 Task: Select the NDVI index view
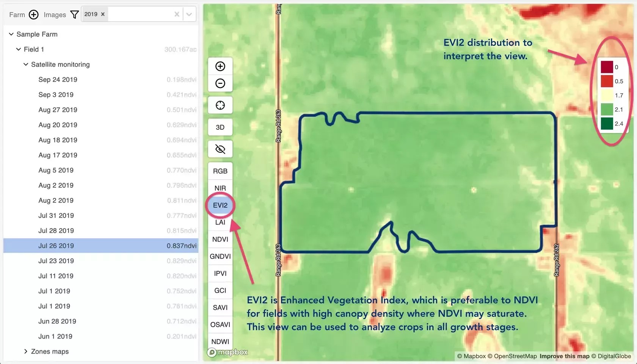pos(220,239)
